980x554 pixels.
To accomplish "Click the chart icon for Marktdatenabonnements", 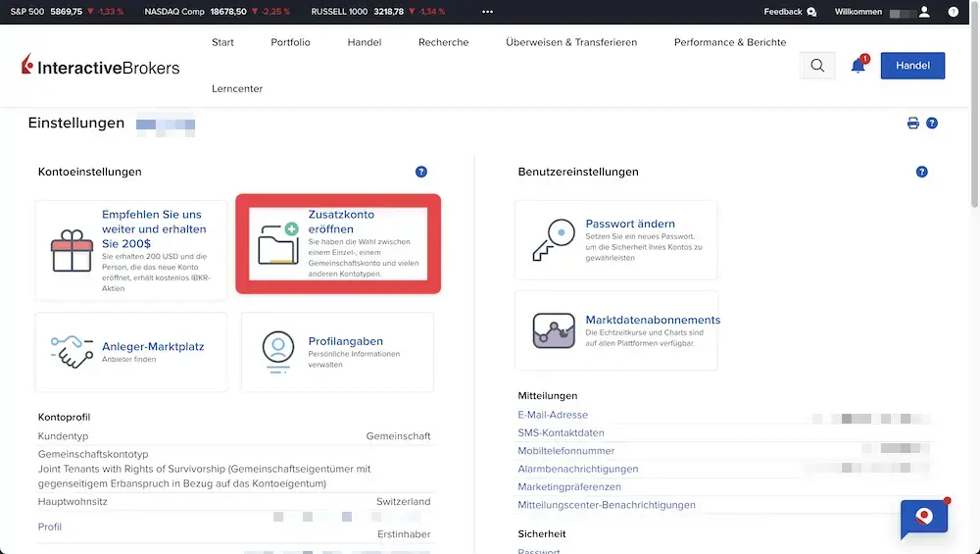I will [x=554, y=330].
